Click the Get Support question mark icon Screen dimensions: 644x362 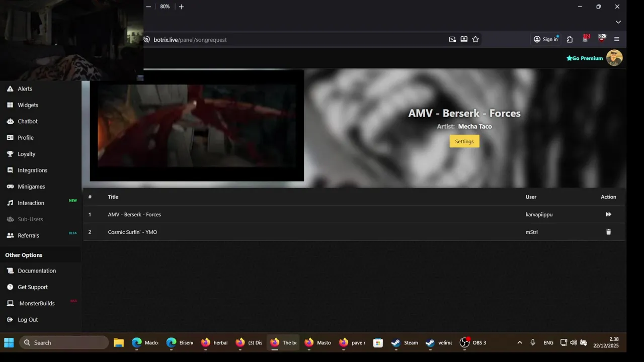(10, 287)
